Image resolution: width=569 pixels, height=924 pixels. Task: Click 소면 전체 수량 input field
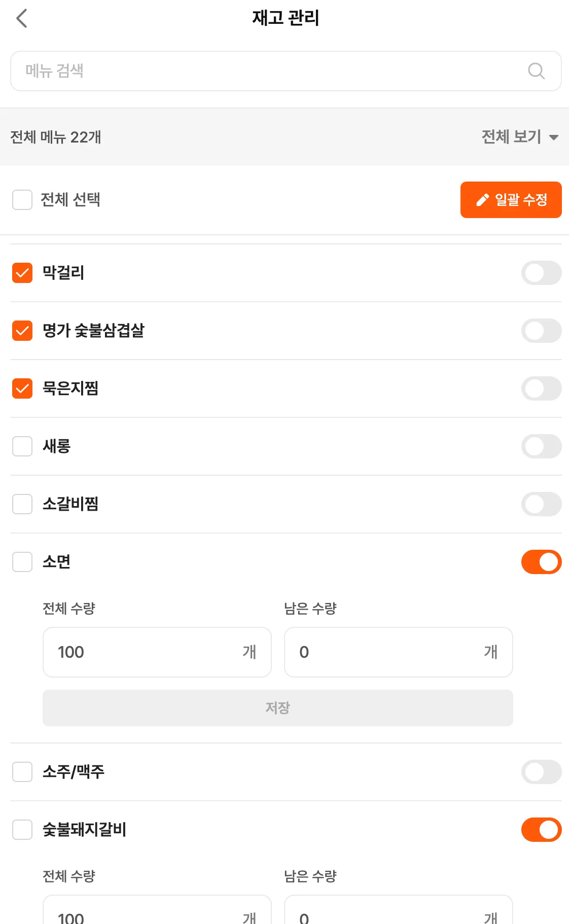147,652
